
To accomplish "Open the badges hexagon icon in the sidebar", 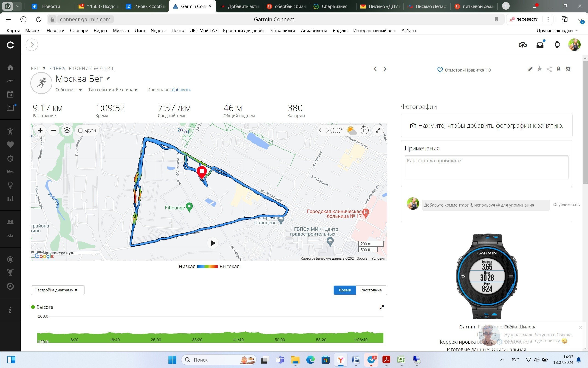I will 10,259.
